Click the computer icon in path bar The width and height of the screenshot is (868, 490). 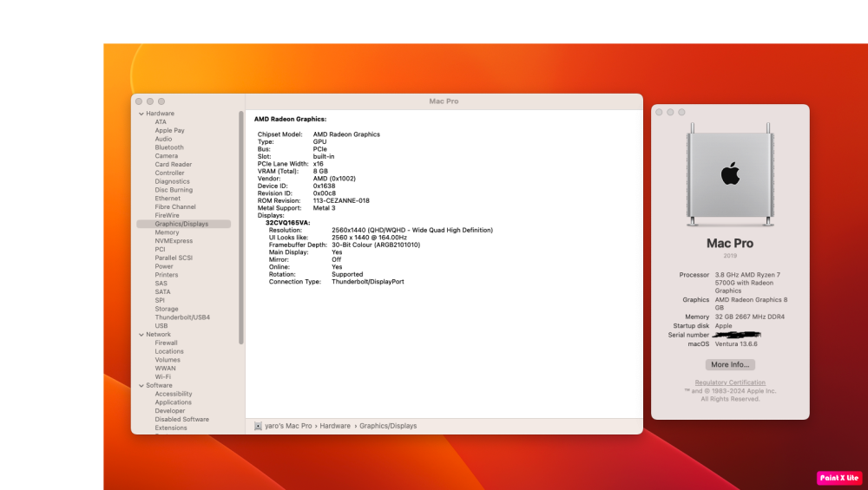[x=258, y=426]
